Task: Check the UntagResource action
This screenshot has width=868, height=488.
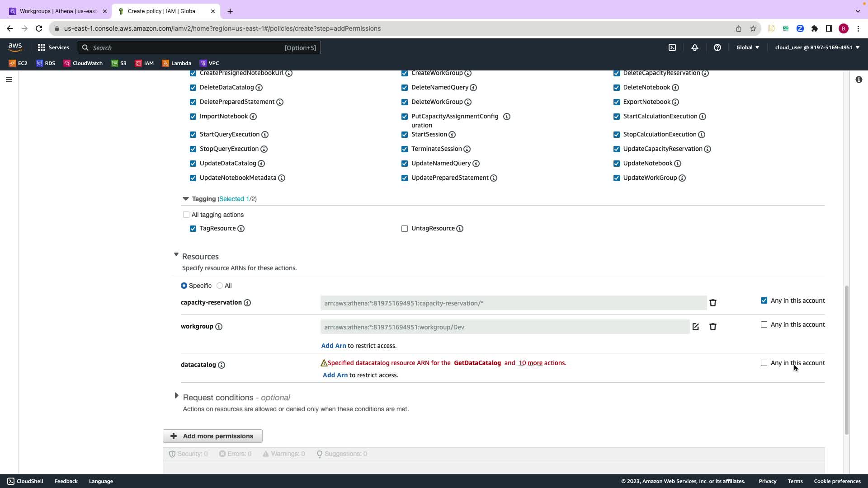Action: tap(405, 229)
